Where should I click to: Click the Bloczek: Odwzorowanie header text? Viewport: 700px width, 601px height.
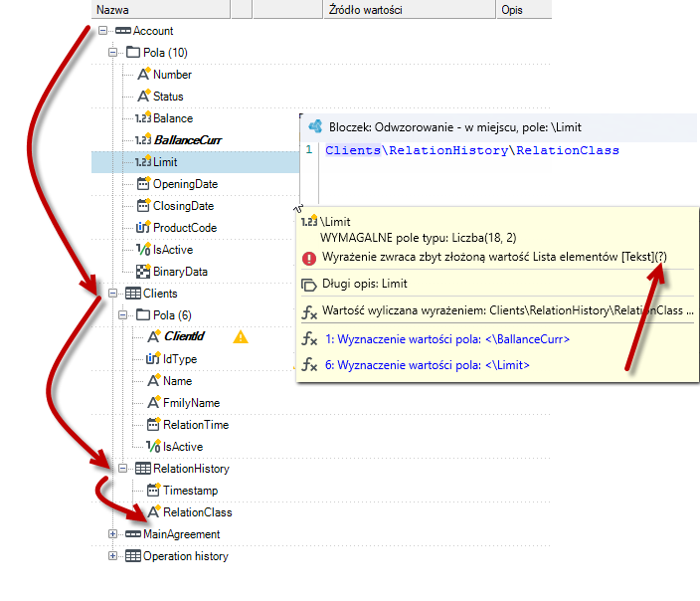455,127
